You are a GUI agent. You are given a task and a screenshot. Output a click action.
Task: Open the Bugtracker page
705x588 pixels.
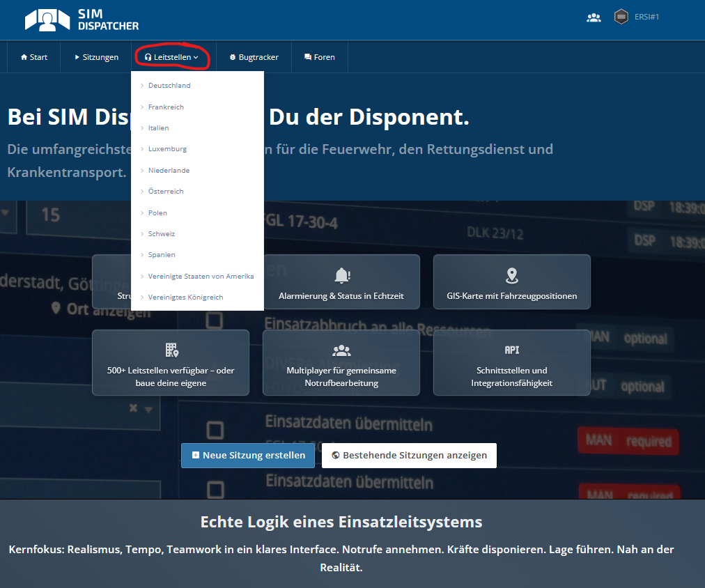pos(254,57)
